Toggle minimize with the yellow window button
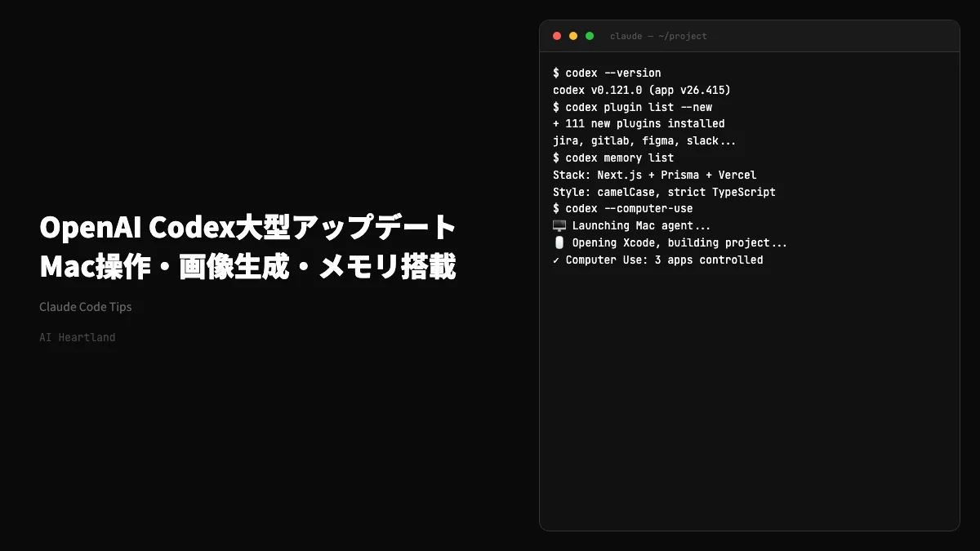980x551 pixels. point(572,36)
